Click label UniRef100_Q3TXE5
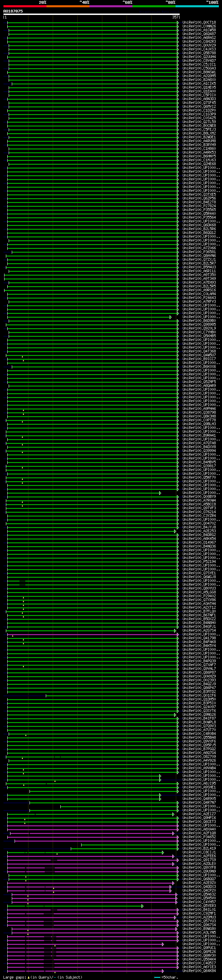Viewport: 222px width, 980px height. (199, 194)
